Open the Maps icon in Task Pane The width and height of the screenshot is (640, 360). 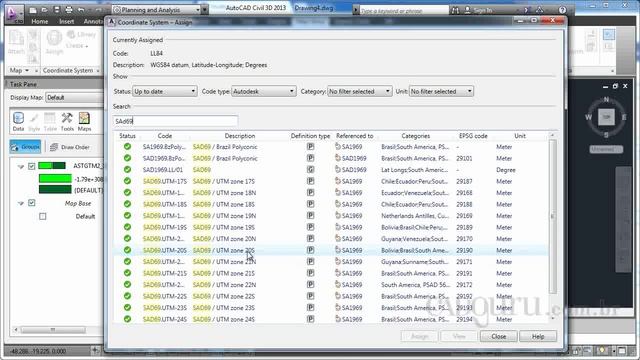point(84,122)
